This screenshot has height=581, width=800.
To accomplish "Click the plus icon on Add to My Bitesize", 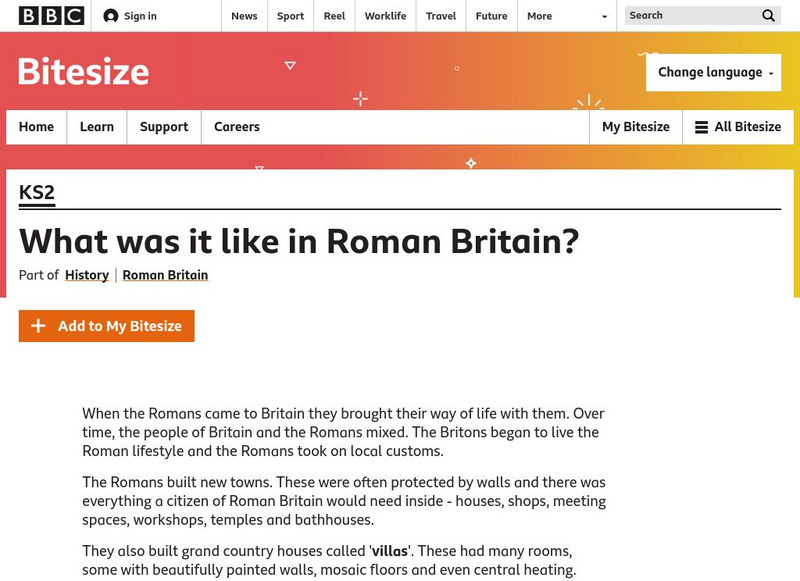I will pos(38,326).
